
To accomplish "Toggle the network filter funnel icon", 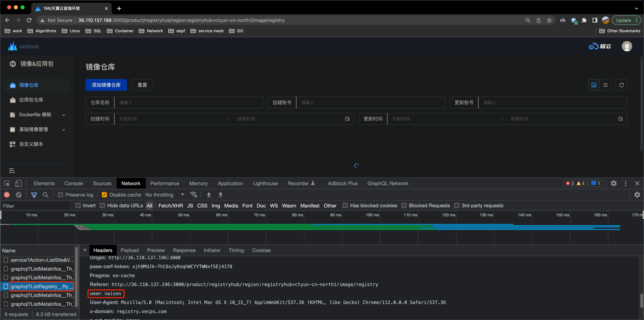I will (34, 195).
